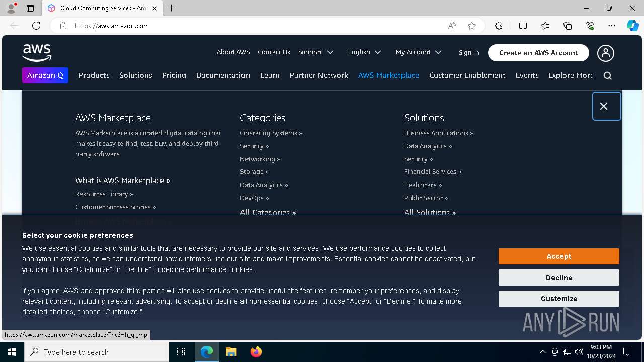Accept all cookies

(559, 256)
